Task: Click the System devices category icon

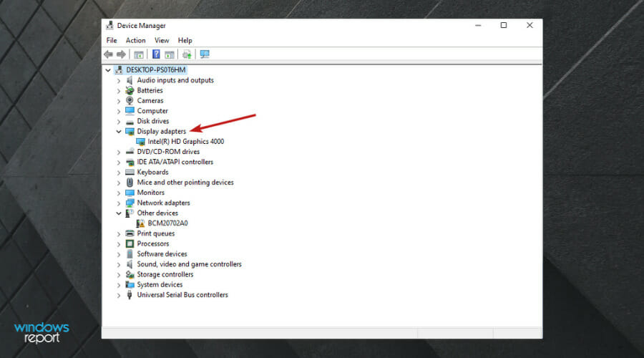Action: [130, 285]
